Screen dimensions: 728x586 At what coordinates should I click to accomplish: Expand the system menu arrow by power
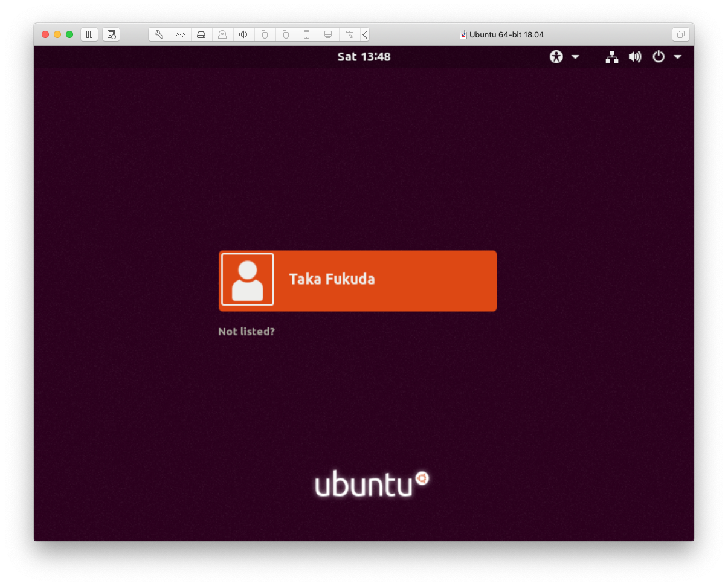coord(677,57)
